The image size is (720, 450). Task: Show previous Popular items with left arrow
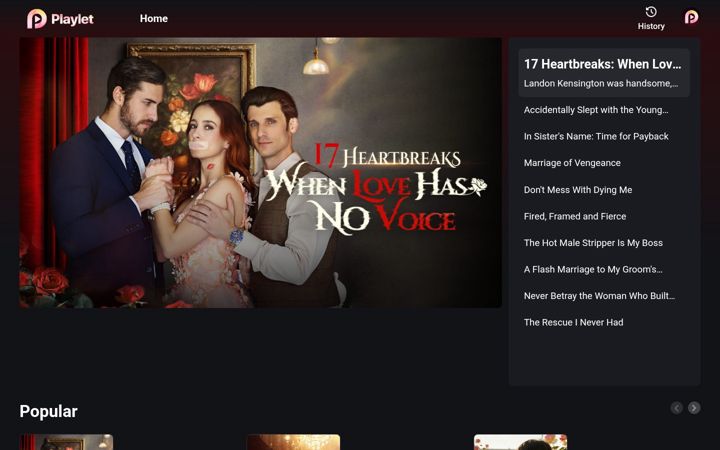pos(676,408)
